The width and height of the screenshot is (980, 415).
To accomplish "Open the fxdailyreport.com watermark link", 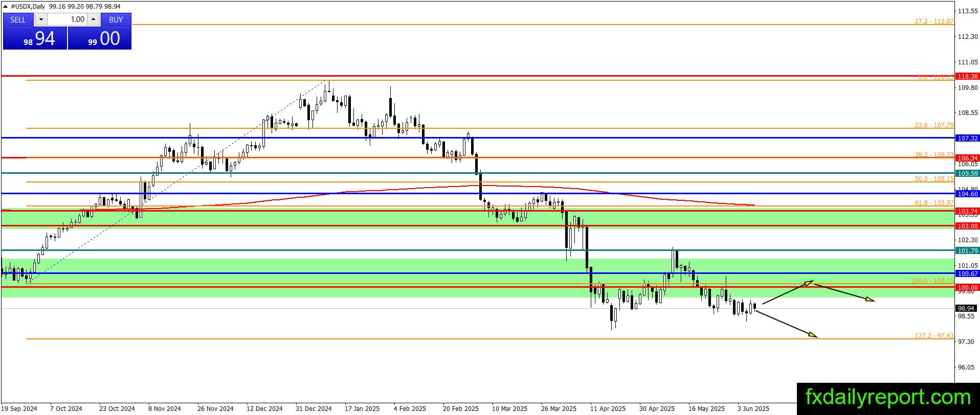I will [888, 397].
